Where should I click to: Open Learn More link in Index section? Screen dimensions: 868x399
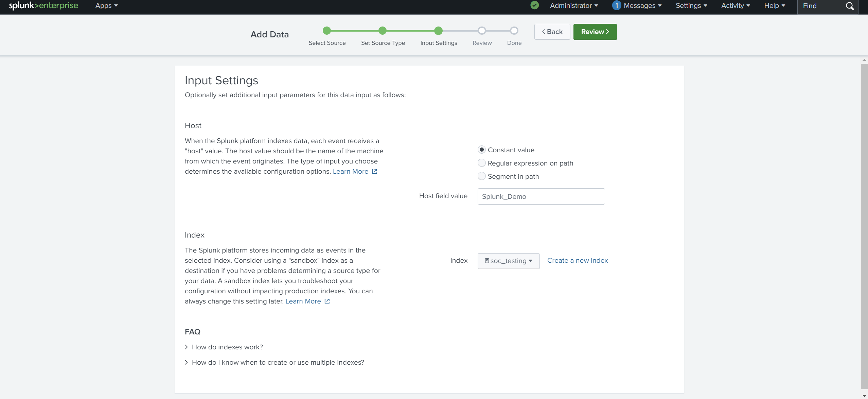pos(303,301)
